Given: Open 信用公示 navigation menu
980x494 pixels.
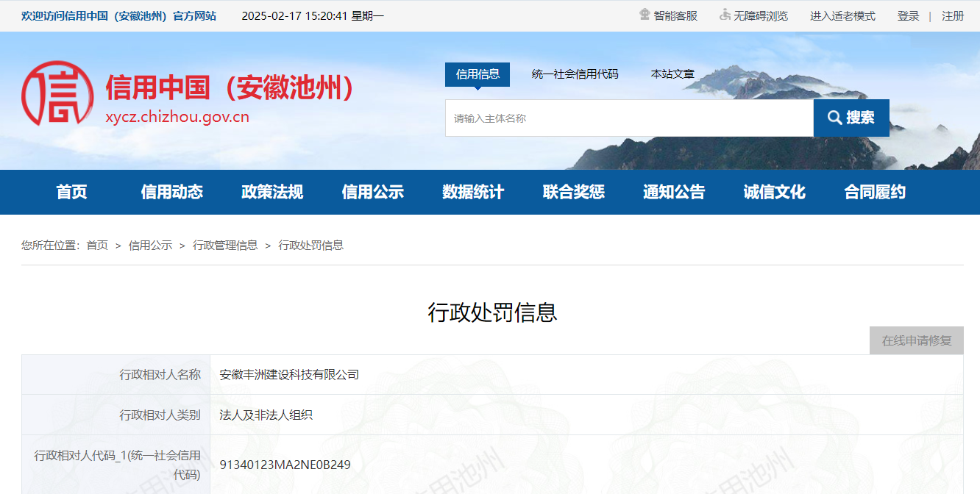Looking at the screenshot, I should point(373,192).
